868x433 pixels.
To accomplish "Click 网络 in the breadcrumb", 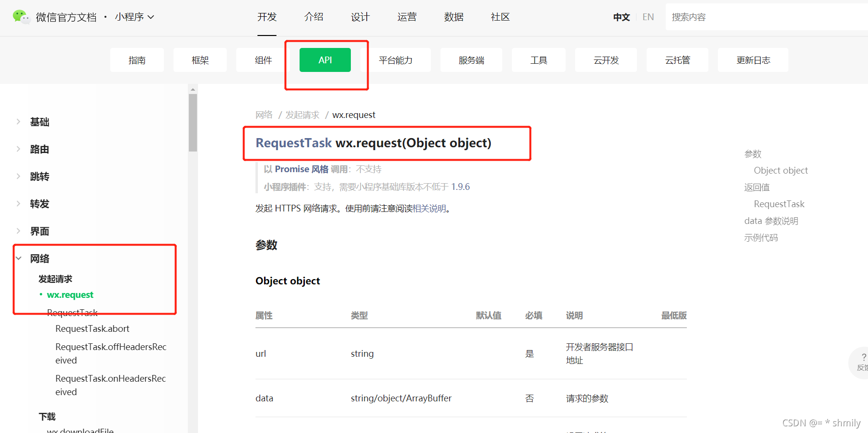I will (264, 115).
